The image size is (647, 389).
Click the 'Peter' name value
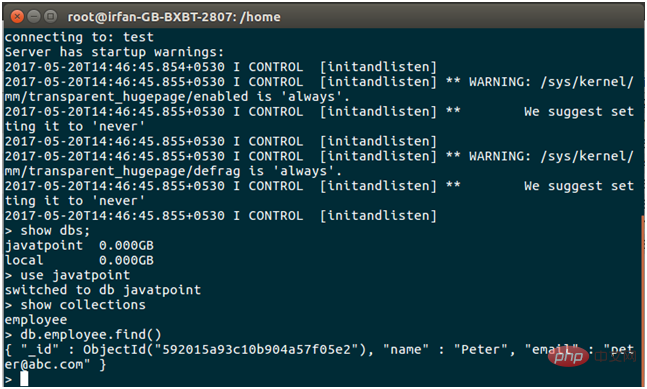(x=481, y=349)
